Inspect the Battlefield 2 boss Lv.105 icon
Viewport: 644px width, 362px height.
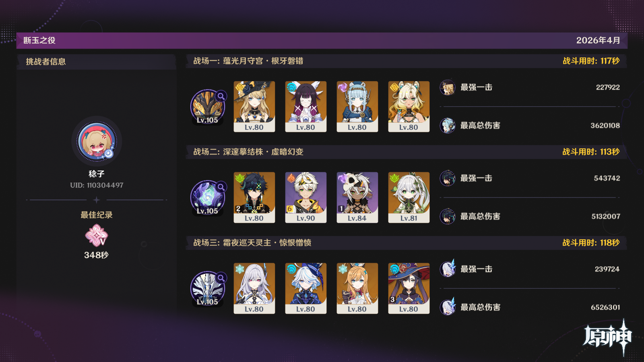point(208,197)
